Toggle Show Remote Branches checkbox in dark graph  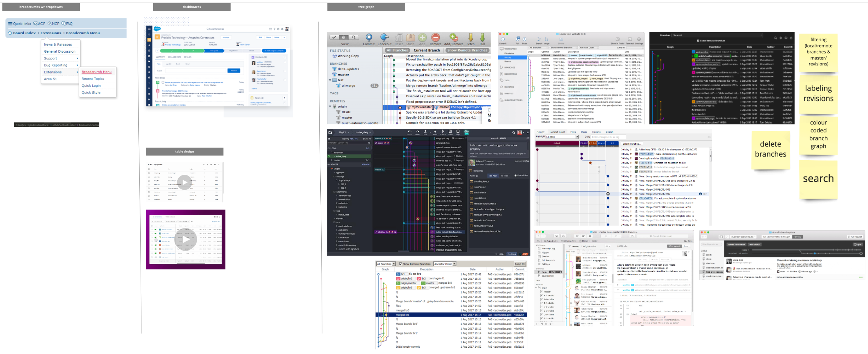(x=698, y=41)
